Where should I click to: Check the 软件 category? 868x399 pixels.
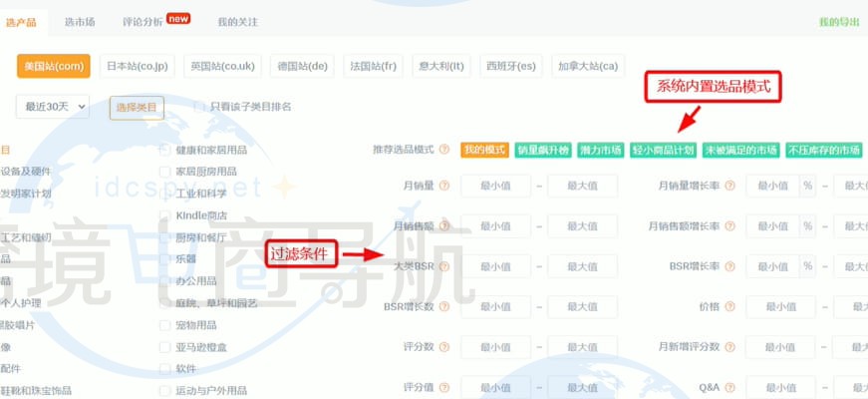pos(164,368)
